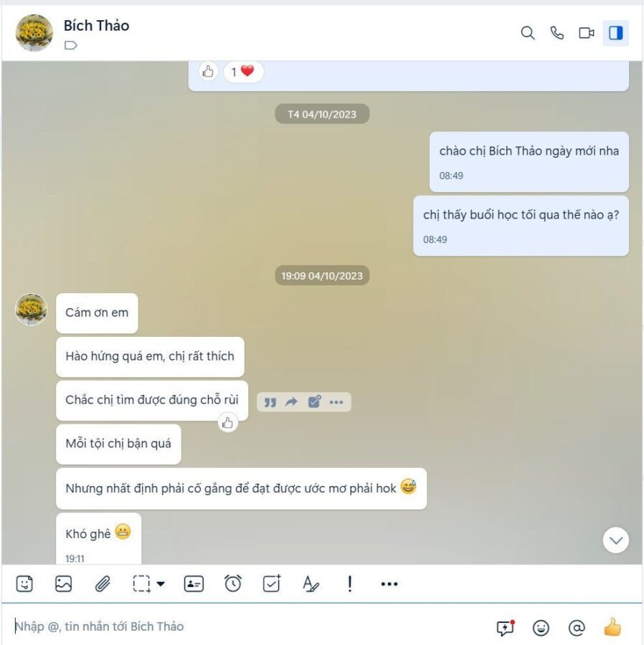Expand the screenshot options dropdown arrow
This screenshot has width=644, height=645.
[161, 583]
